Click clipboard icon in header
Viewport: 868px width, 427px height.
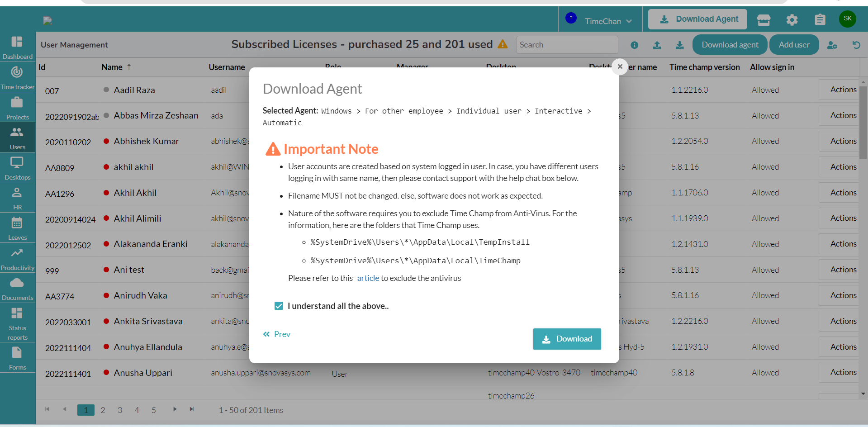[820, 19]
